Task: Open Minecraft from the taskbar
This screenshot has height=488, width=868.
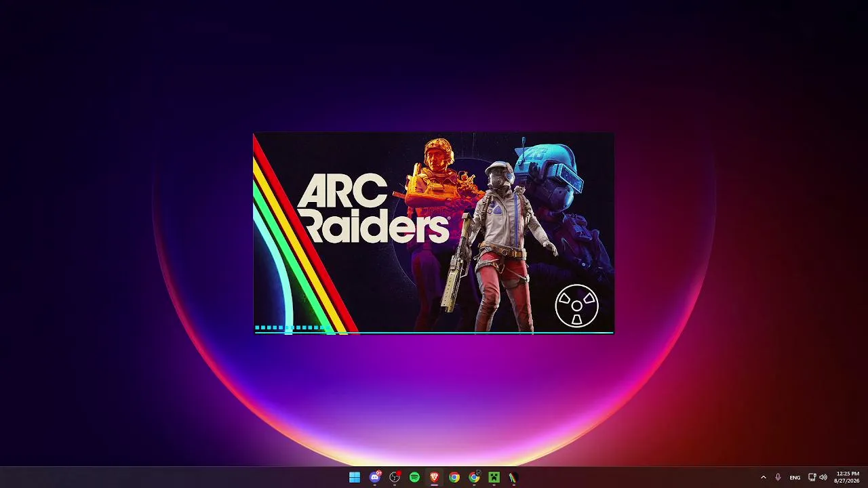Action: (494, 478)
